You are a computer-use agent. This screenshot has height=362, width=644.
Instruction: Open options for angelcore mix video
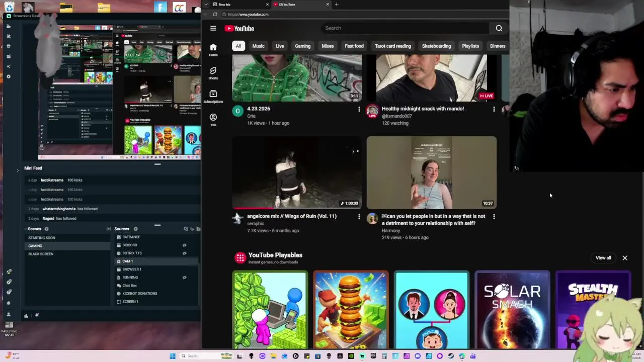tap(359, 217)
